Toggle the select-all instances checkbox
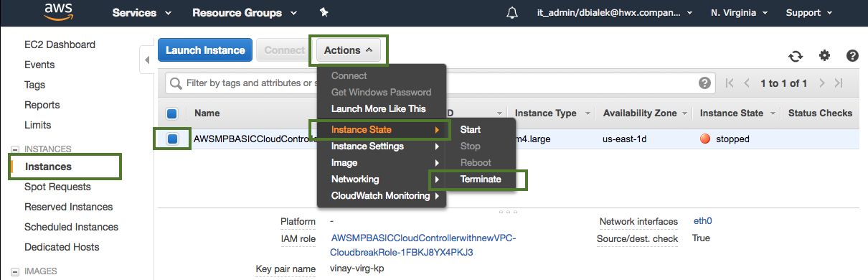868x280 pixels. pos(172,113)
